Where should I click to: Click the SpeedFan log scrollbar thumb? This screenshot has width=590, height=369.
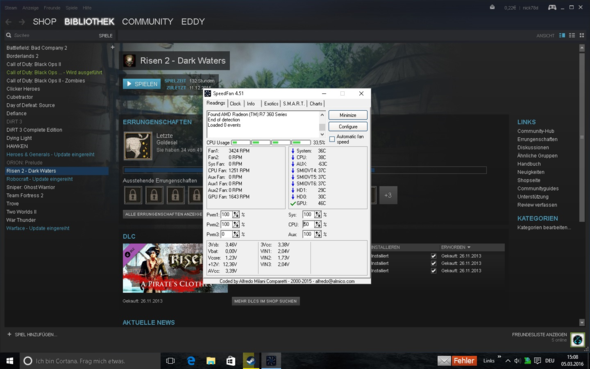322,127
